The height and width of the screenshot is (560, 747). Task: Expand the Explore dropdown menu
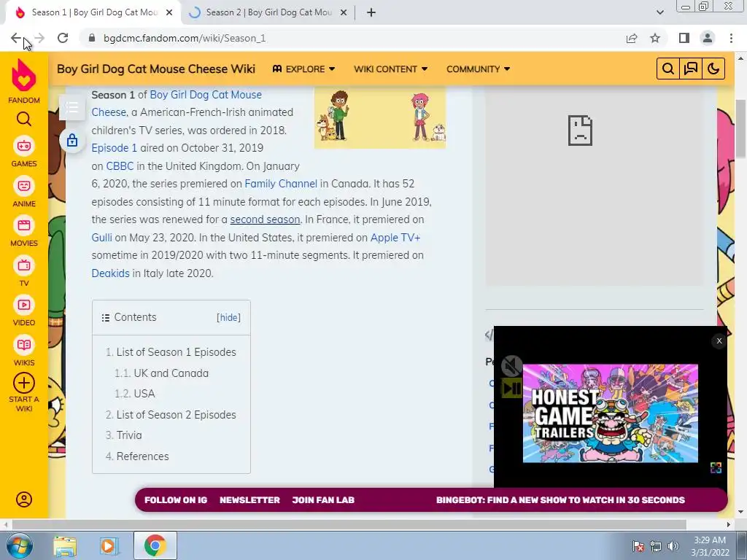(x=303, y=69)
